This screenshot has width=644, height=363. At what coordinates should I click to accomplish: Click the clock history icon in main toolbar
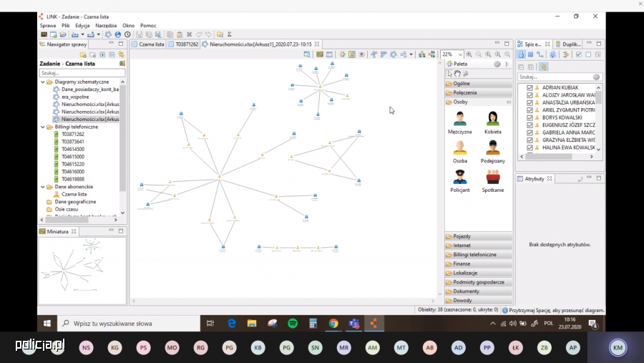pos(127,34)
